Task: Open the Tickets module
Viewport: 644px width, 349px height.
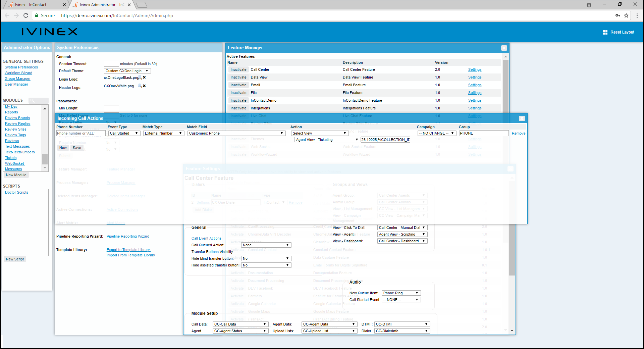Action: point(11,158)
